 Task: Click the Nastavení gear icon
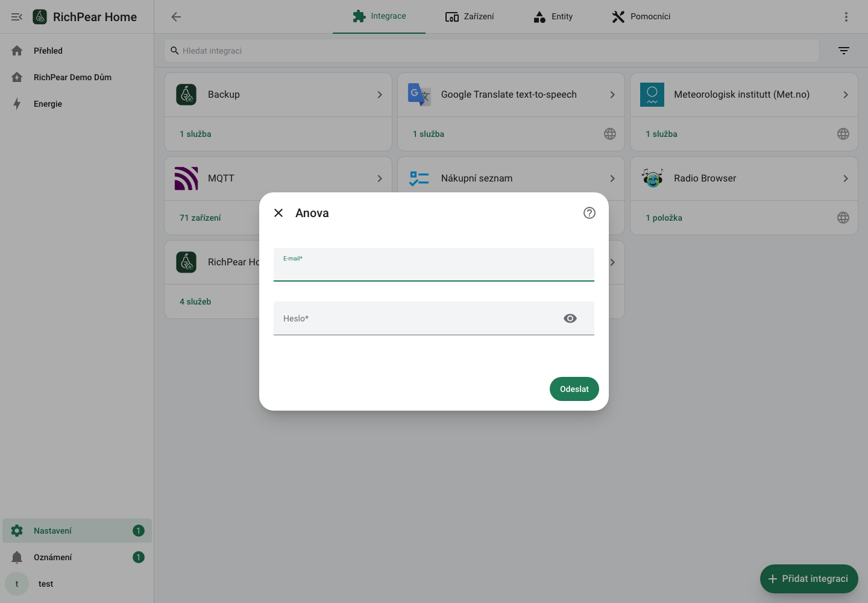(x=17, y=531)
